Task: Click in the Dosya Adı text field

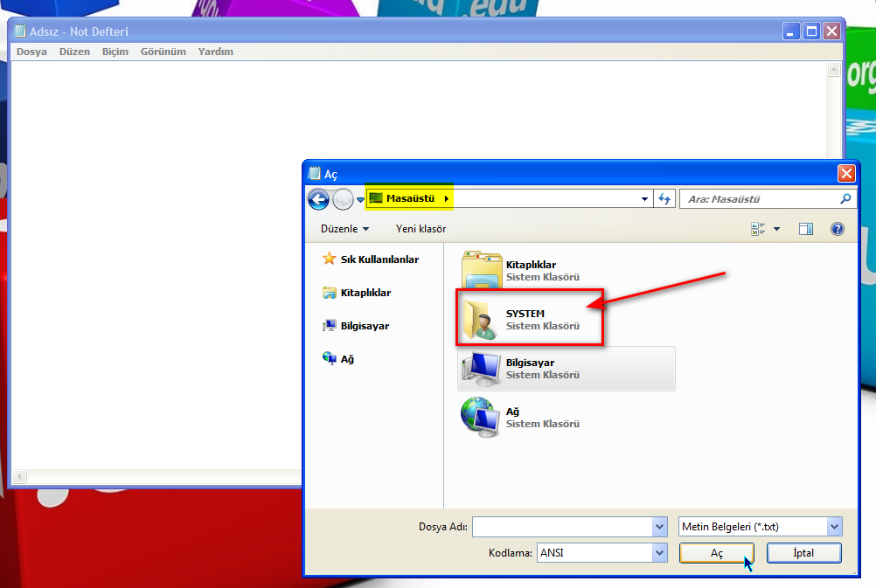Action: pyautogui.click(x=562, y=527)
